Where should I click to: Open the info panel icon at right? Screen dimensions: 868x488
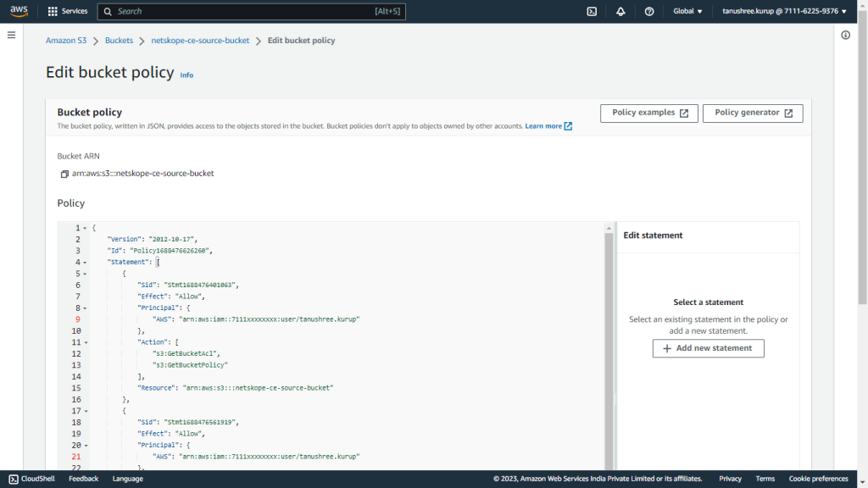[845, 35]
